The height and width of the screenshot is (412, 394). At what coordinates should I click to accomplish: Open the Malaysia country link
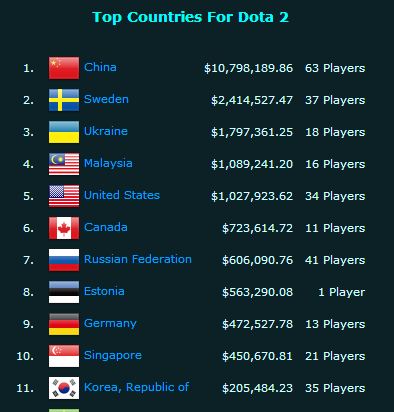tap(108, 164)
